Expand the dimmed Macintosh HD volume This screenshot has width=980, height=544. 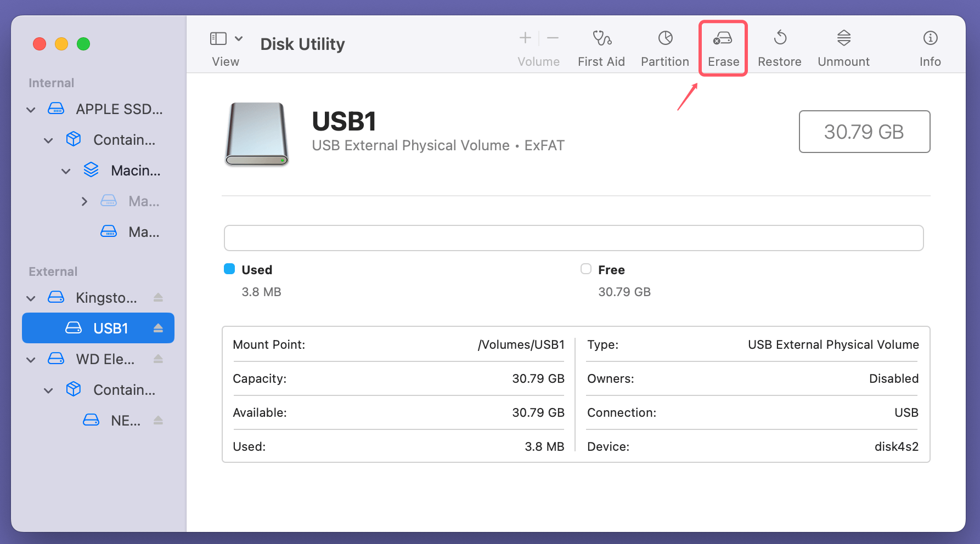(x=83, y=201)
